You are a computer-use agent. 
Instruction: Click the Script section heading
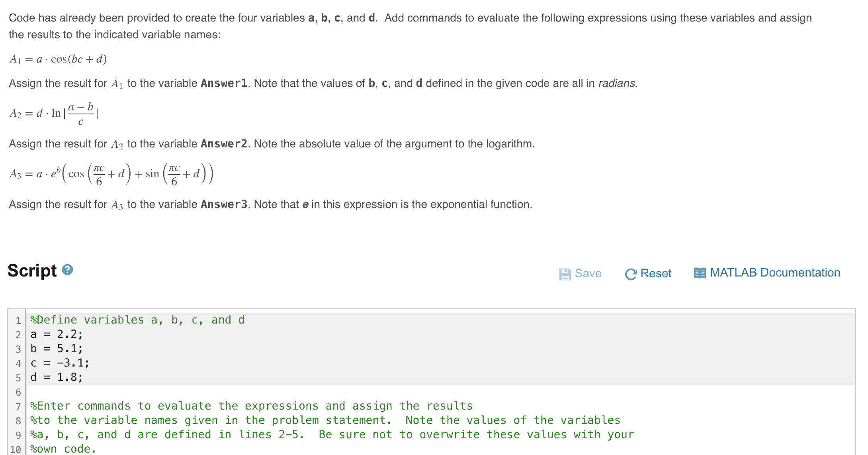32,271
